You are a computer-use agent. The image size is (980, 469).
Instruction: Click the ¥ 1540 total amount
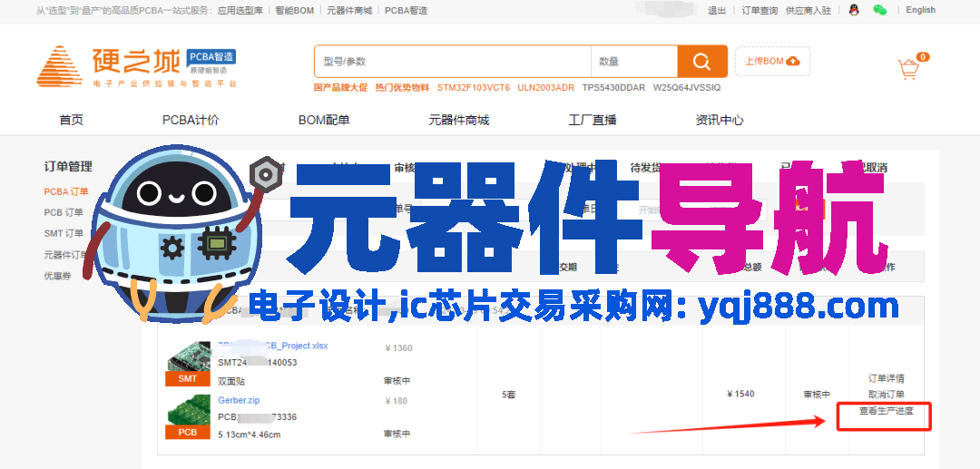[740, 394]
